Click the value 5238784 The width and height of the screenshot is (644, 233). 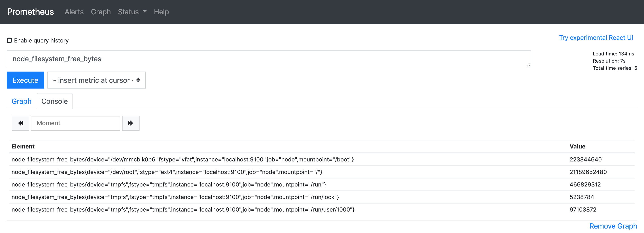coord(582,197)
